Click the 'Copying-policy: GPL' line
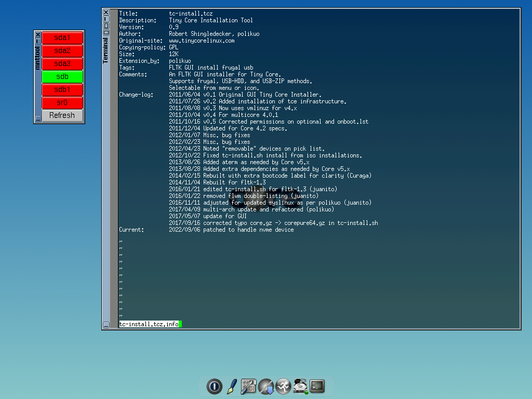Screen dimensions: 532x399 coord(149,47)
